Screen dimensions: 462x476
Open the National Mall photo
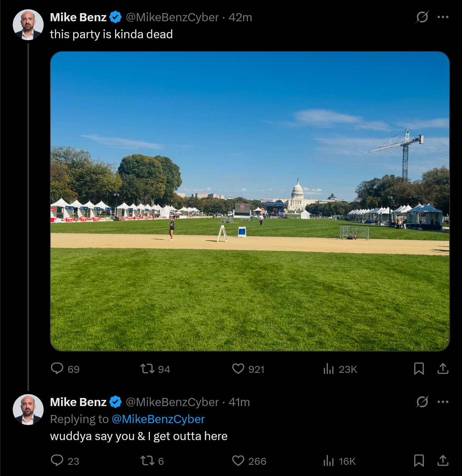tap(250, 201)
